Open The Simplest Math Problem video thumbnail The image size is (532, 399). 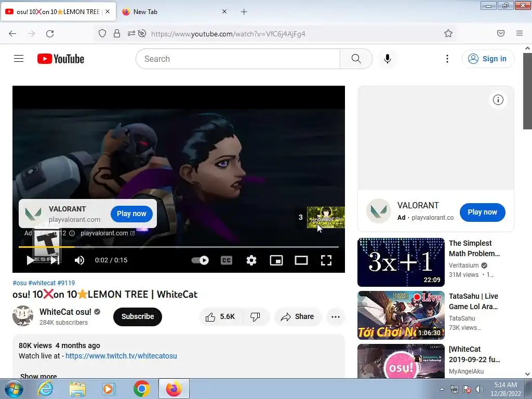pyautogui.click(x=401, y=262)
